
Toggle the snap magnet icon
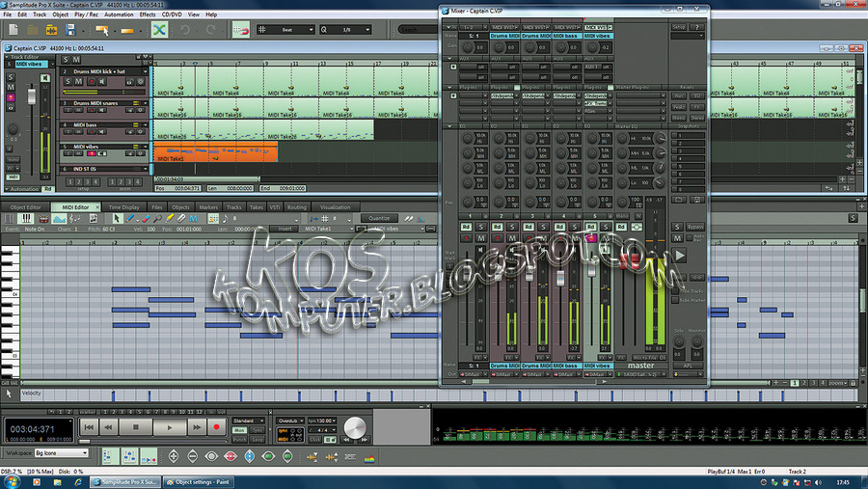241,30
